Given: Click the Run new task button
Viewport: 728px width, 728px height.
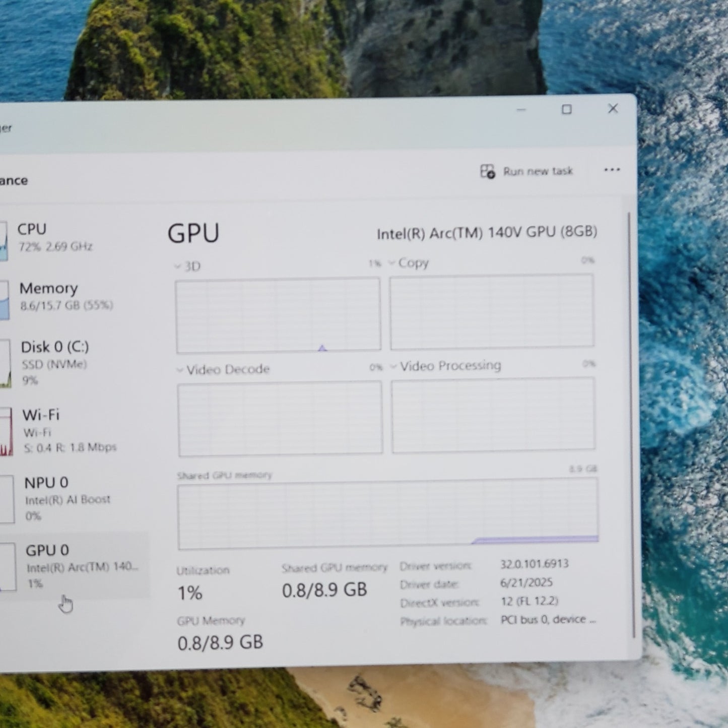Looking at the screenshot, I should click(x=527, y=172).
